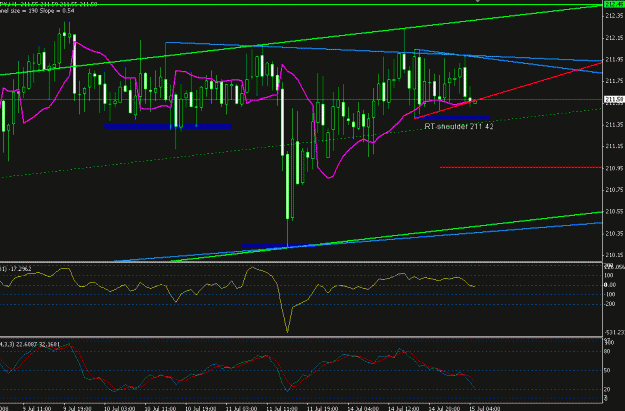The image size is (625, 411).
Task: Click the -200 level on CCI scale
Action: tap(610, 304)
